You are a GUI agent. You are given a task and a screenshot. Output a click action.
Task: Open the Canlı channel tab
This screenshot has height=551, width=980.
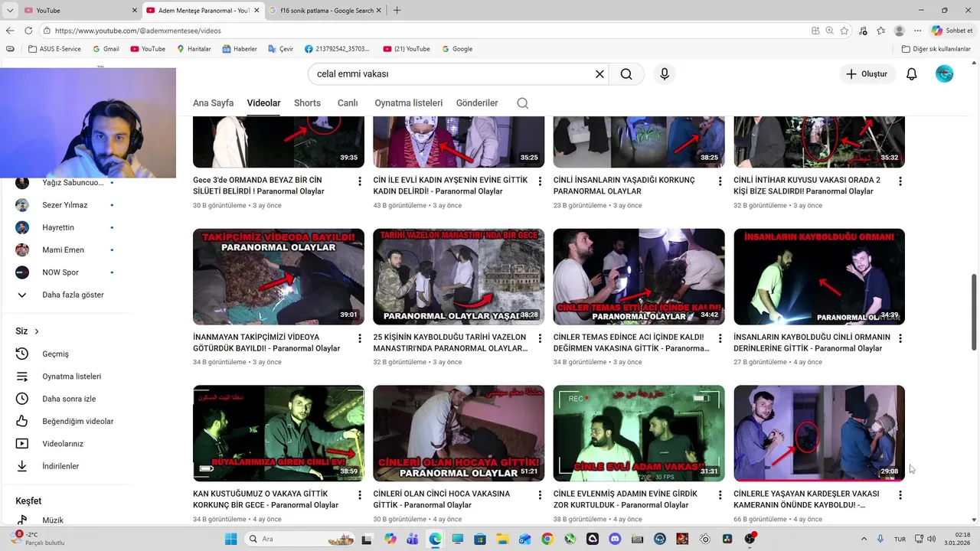348,103
